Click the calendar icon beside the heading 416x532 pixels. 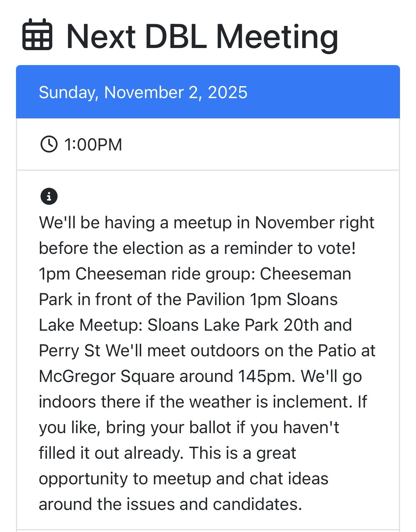coord(37,34)
